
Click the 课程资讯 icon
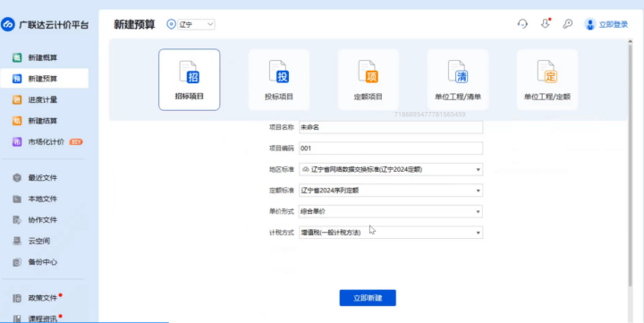point(17,319)
